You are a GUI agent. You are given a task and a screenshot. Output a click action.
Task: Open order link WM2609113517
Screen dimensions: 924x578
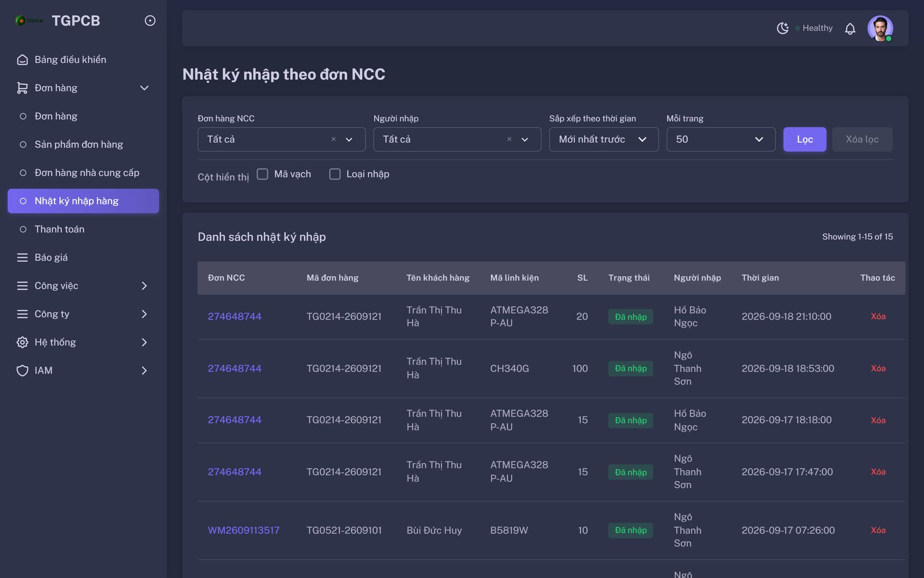click(x=244, y=530)
